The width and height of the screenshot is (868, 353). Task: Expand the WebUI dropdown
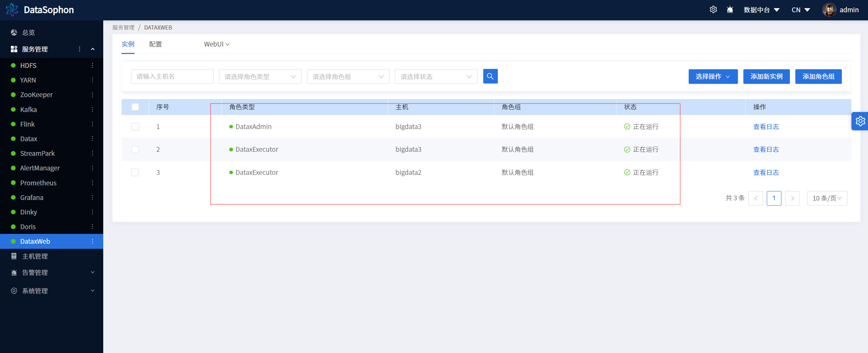pos(217,44)
